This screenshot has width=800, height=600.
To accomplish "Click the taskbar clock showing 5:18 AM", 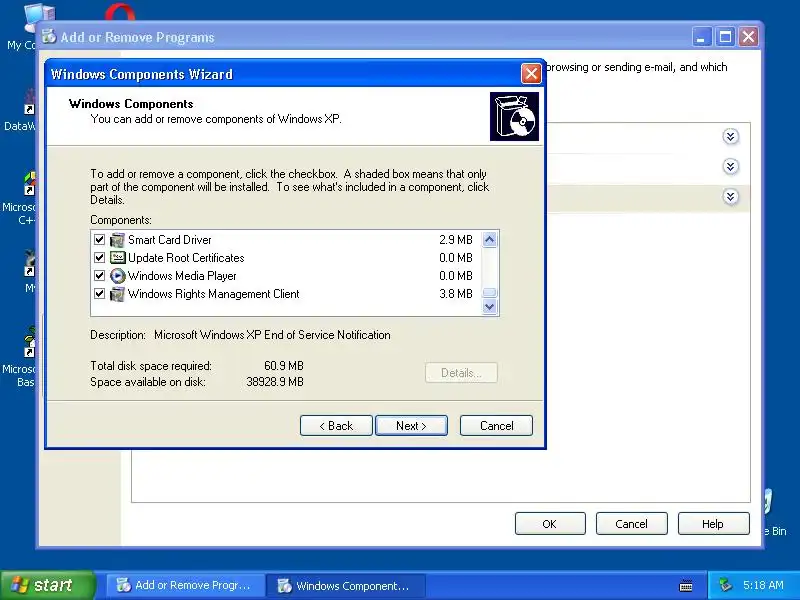I will coord(763,585).
